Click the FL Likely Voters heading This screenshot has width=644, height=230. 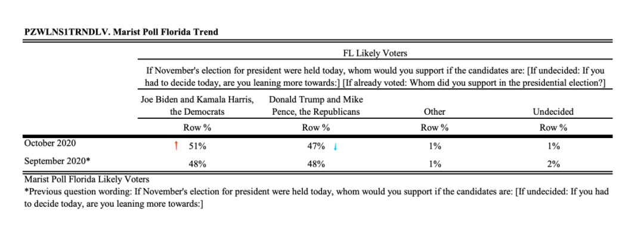pyautogui.click(x=375, y=53)
